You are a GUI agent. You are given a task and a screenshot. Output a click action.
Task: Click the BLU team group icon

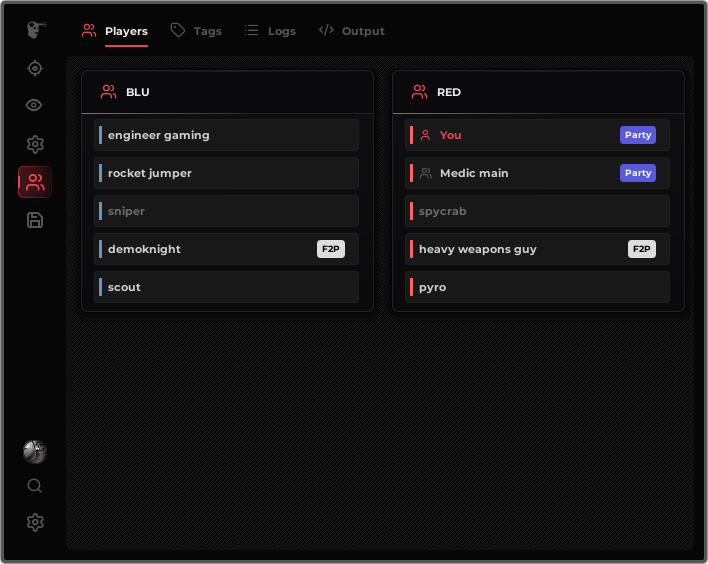coord(108,92)
